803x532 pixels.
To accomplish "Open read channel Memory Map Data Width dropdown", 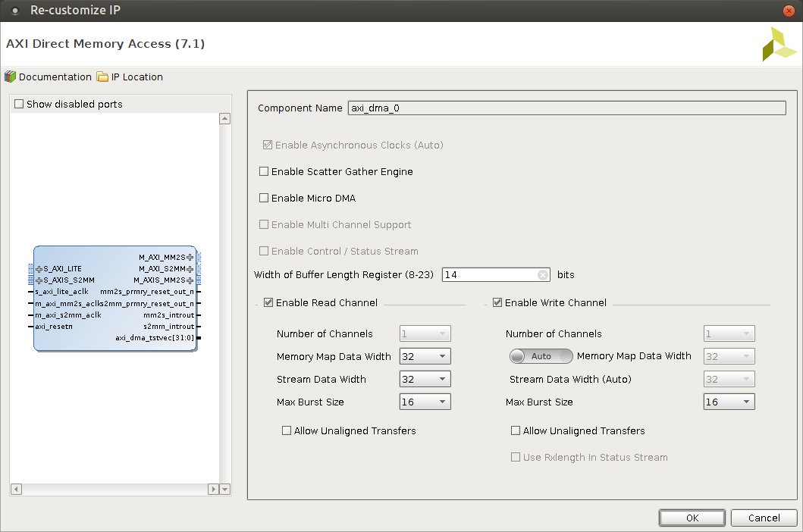I will point(425,356).
